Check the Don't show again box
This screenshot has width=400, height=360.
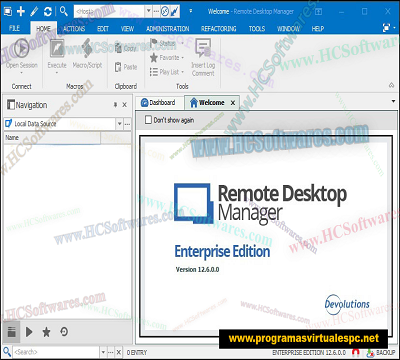[149, 120]
